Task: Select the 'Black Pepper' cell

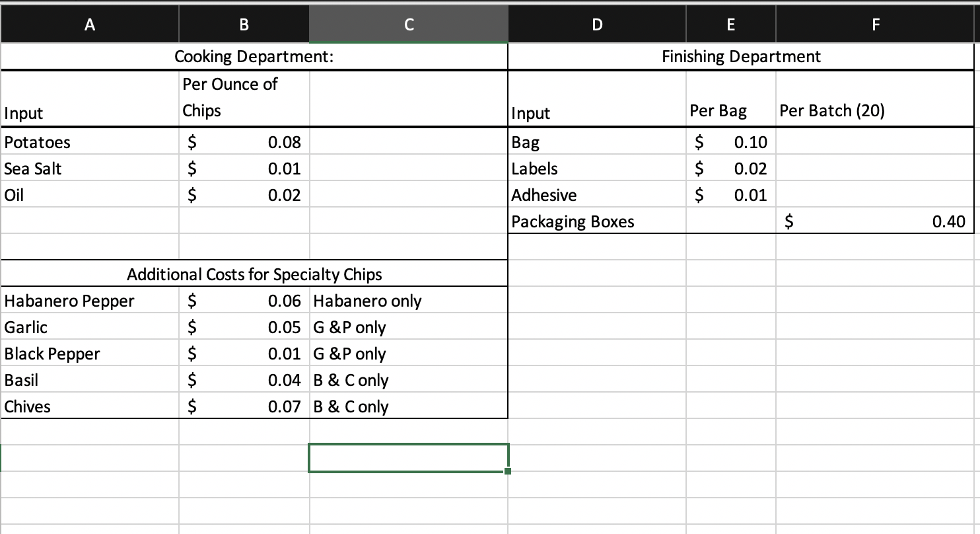Action: [x=89, y=354]
